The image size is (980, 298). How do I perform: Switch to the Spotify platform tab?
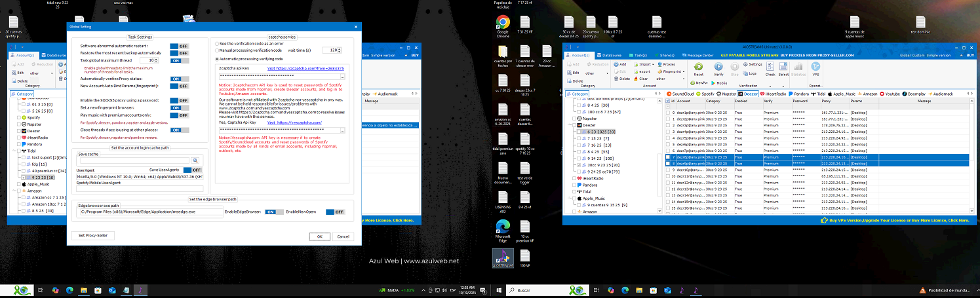(x=707, y=94)
